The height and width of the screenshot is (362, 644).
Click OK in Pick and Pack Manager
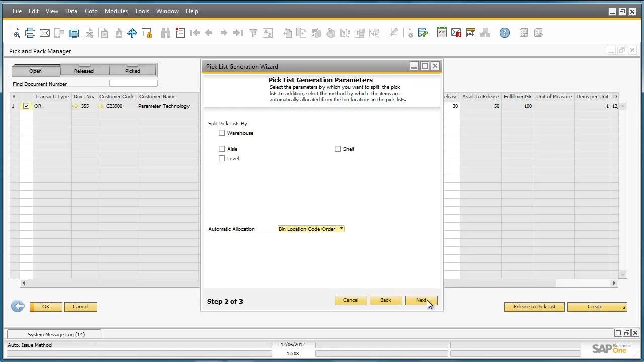[x=46, y=307]
